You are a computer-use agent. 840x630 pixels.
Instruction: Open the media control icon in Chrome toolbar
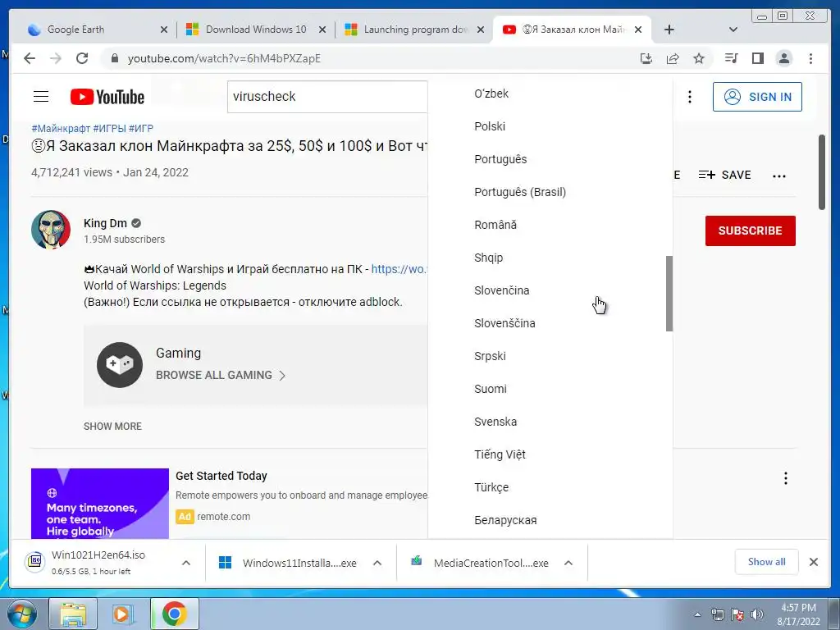pyautogui.click(x=731, y=58)
